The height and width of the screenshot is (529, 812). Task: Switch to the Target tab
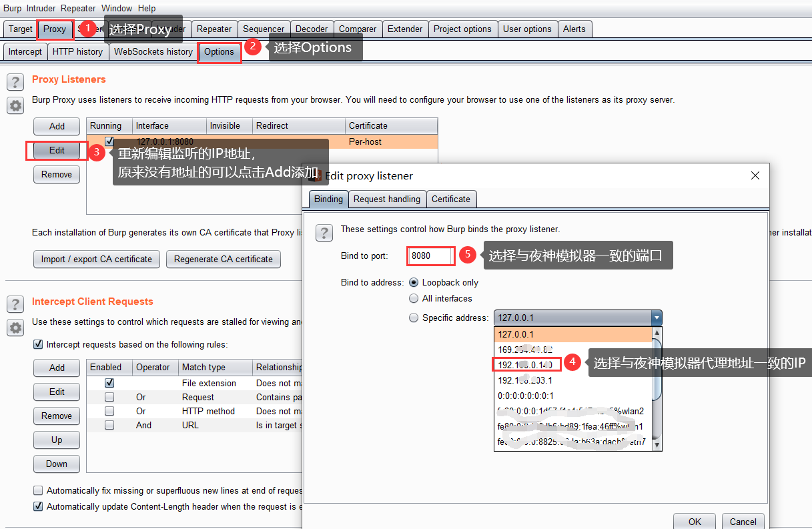21,29
